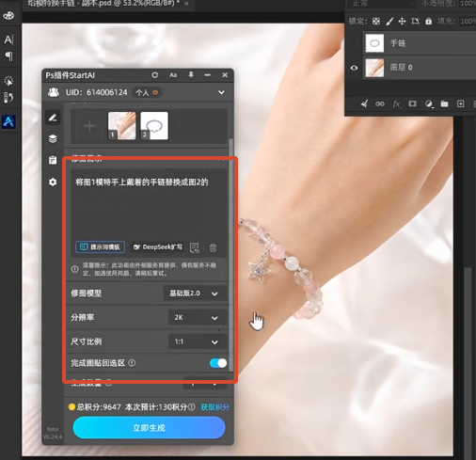Click the sparkle wand tool in toolbar
Image resolution: width=476 pixels, height=460 pixels.
click(x=8, y=81)
